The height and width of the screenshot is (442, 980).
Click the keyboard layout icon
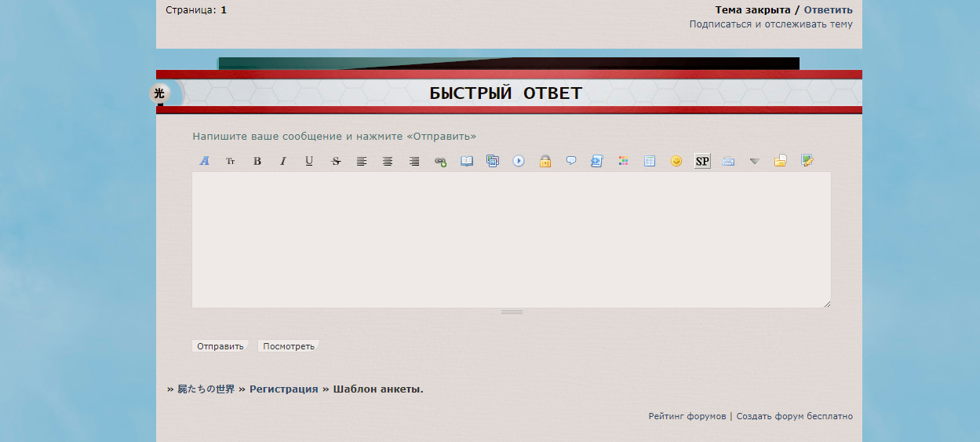pos(728,161)
